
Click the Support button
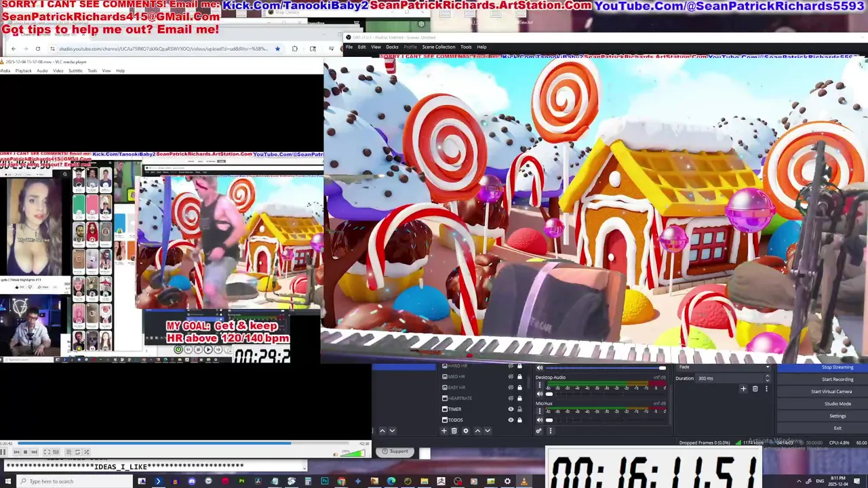pyautogui.click(x=396, y=451)
